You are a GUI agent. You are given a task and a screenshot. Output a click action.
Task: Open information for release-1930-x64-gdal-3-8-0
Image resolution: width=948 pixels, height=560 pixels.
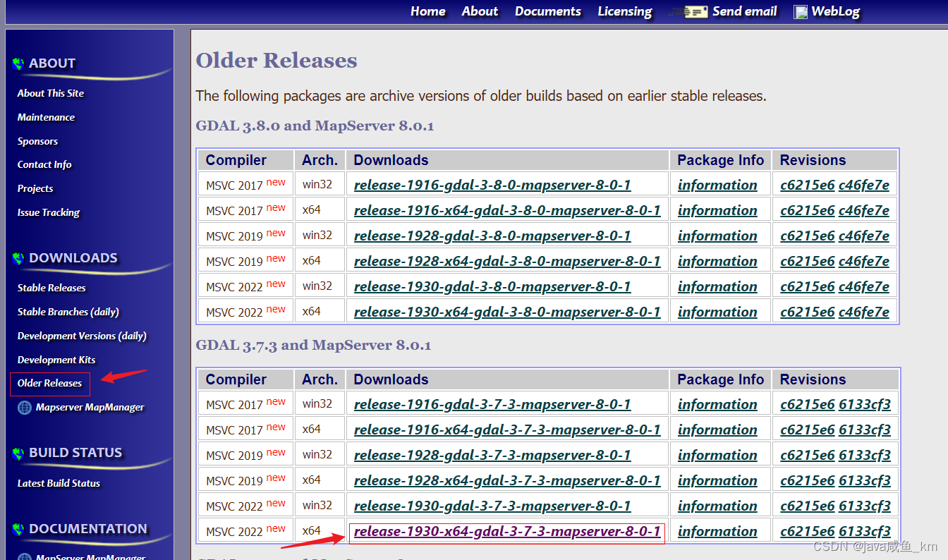point(717,312)
